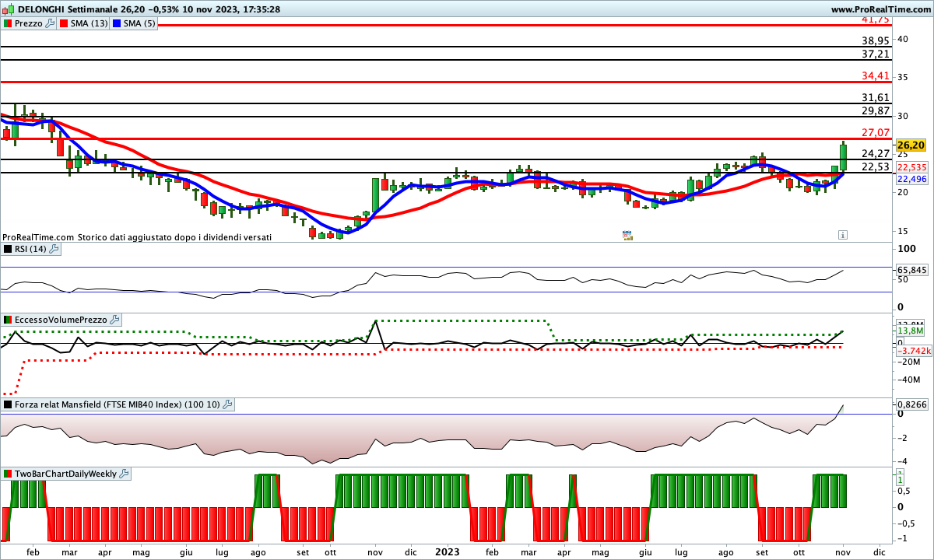Click the Forza relat Mansfield legend icon
The height and width of the screenshot is (560, 934).
click(x=8, y=404)
